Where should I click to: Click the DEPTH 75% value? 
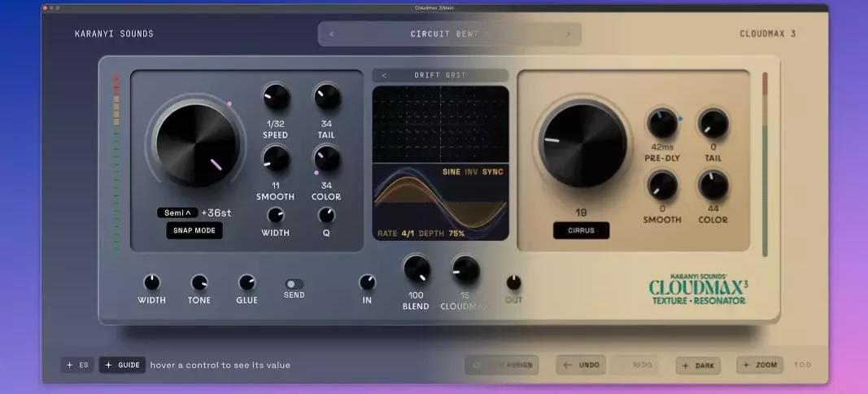pyautogui.click(x=456, y=234)
